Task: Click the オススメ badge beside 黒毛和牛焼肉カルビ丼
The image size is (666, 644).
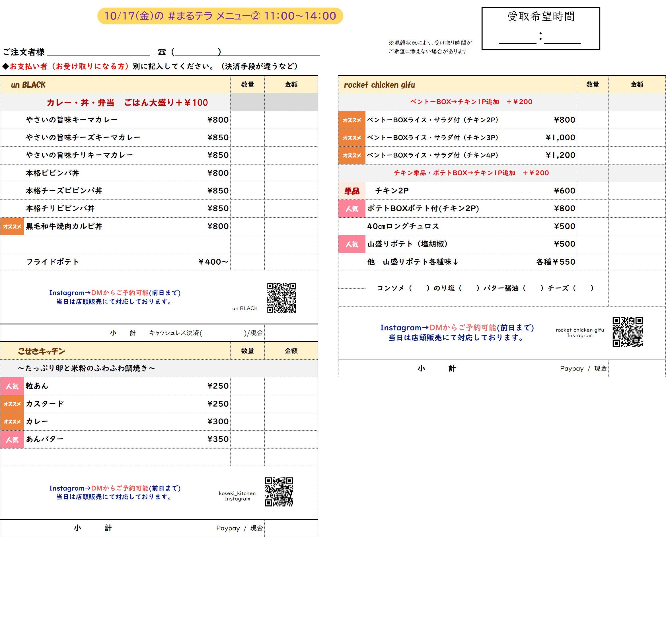Action: pyautogui.click(x=12, y=226)
